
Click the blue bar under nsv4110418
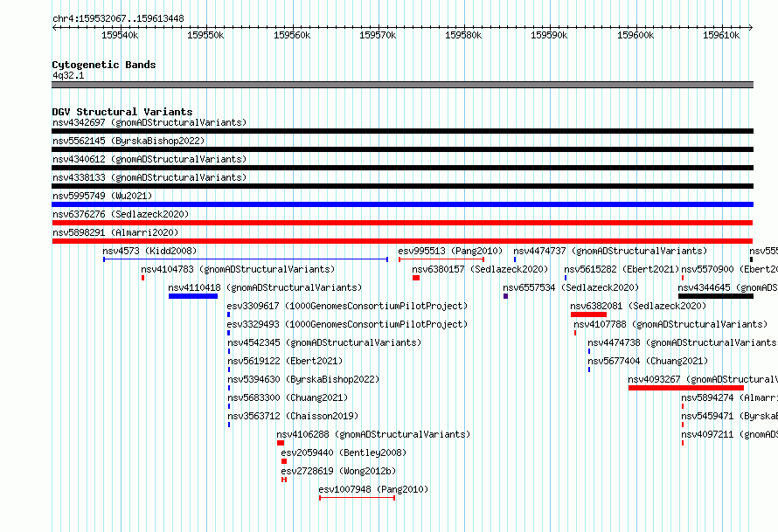(x=193, y=296)
